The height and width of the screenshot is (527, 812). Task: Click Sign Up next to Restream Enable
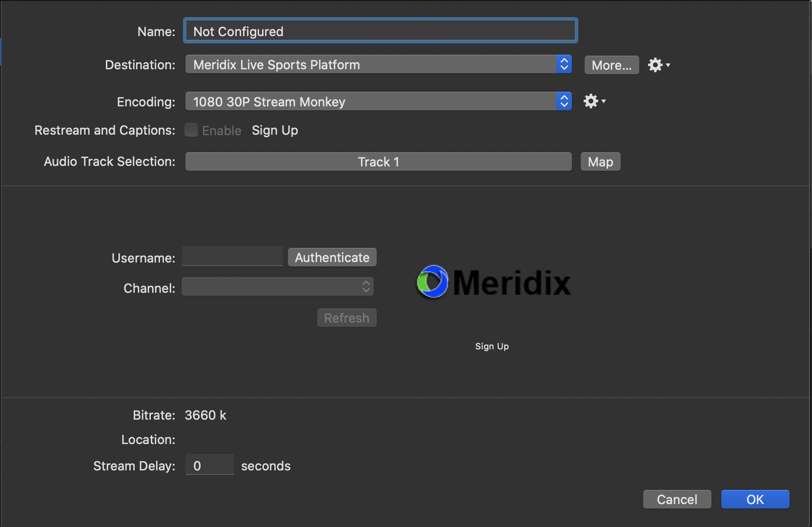point(275,130)
